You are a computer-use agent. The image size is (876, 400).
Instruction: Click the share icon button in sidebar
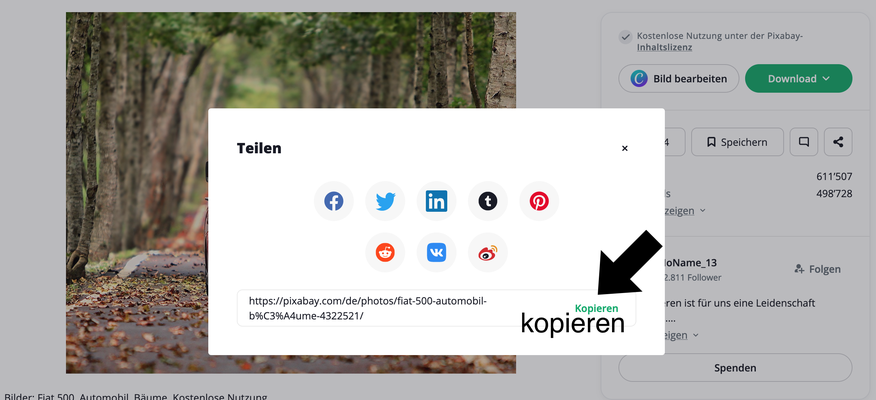click(x=838, y=142)
